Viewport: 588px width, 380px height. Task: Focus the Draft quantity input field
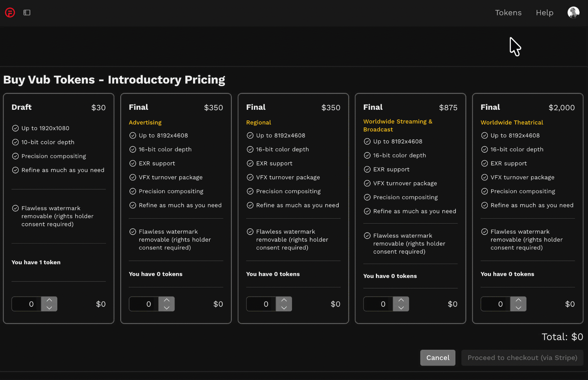(27, 304)
